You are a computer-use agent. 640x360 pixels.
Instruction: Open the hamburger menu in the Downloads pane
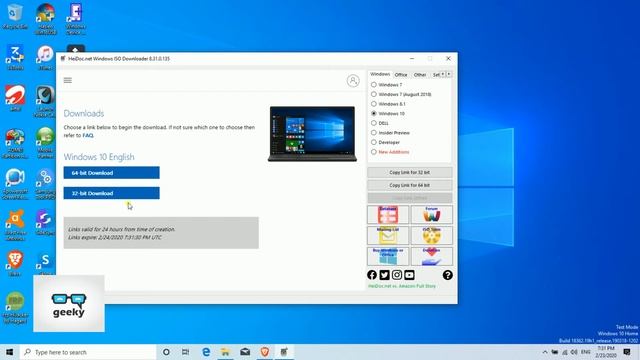68,80
